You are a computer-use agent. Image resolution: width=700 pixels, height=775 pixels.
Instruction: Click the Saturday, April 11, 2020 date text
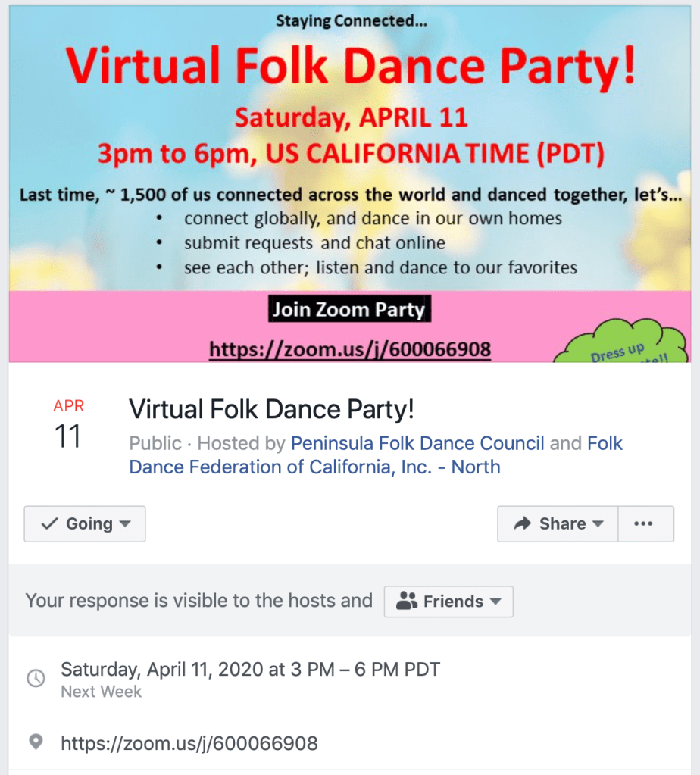(x=250, y=670)
